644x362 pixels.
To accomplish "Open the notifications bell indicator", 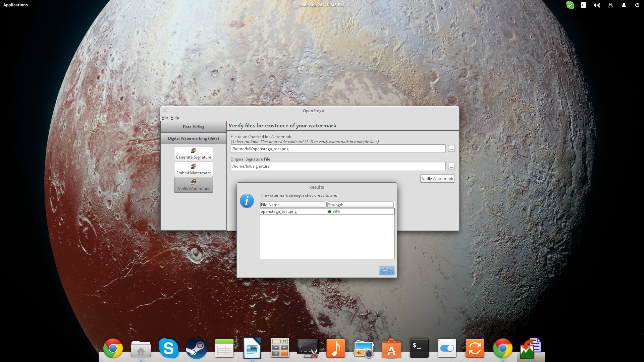I will click(x=624, y=5).
